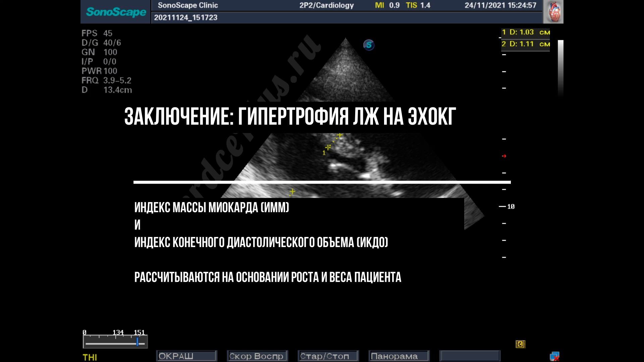Click the empty softkey button beside Панорама
Image resolution: width=644 pixels, height=362 pixels.
point(470,356)
